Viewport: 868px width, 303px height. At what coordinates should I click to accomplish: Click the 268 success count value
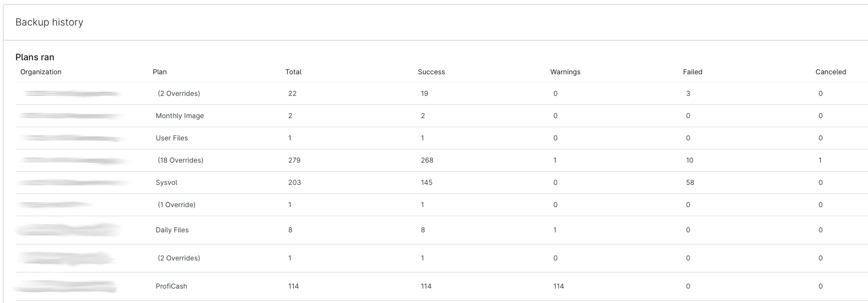pos(427,160)
